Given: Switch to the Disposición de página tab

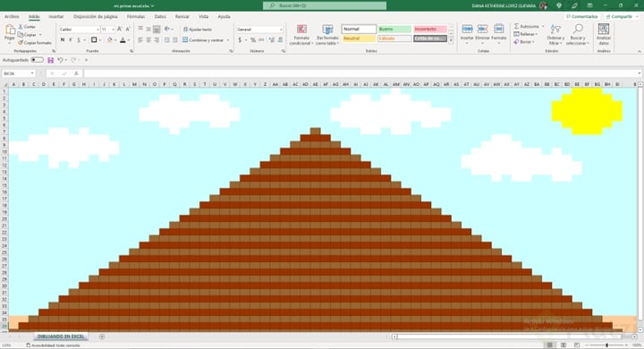Looking at the screenshot, I should pyautogui.click(x=96, y=16).
